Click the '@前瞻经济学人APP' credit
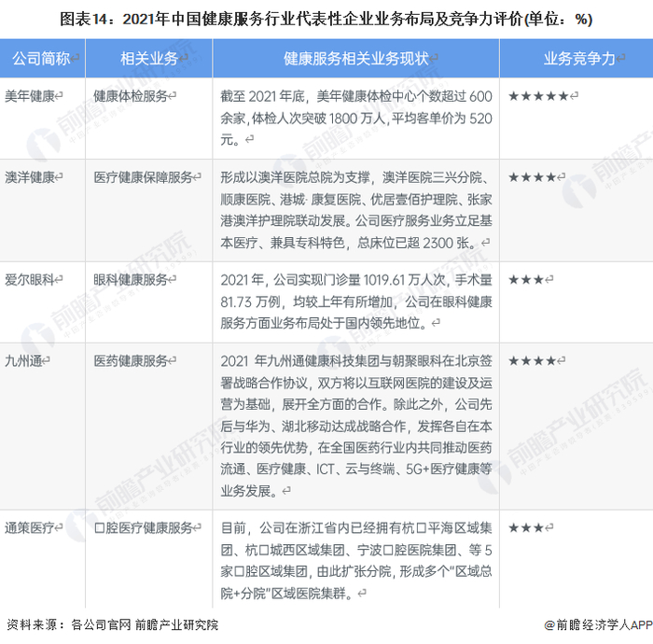Viewport: 653px width, 644px height. [x=598, y=624]
